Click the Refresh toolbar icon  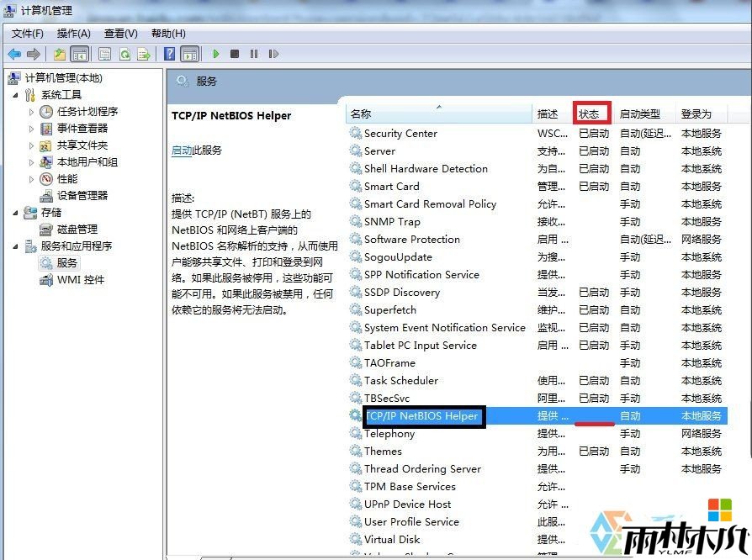click(124, 54)
